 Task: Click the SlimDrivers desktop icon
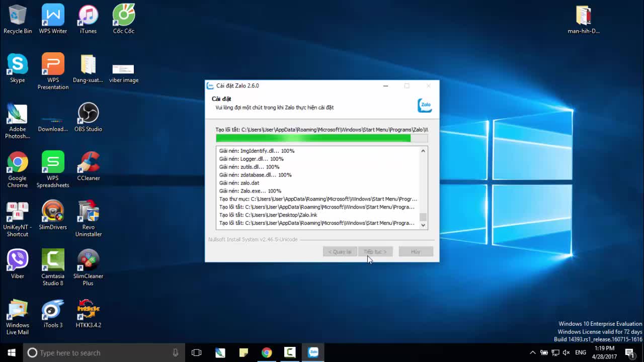[x=53, y=216]
